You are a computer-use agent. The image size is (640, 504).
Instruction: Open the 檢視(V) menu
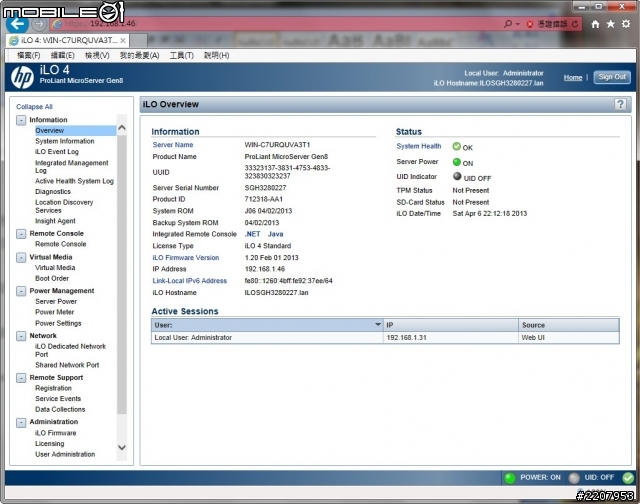coord(97,56)
